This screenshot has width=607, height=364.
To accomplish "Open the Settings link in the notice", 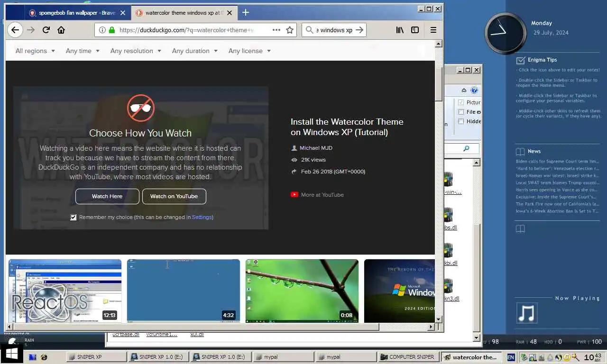I will coord(202,217).
